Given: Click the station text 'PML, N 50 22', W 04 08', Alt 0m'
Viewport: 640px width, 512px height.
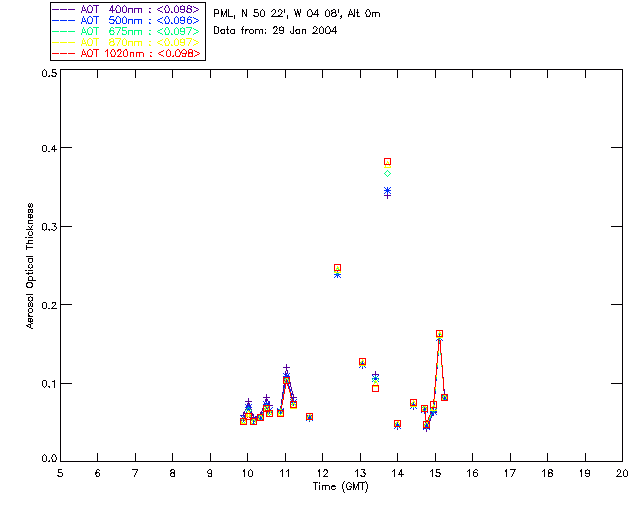Looking at the screenshot, I should [x=297, y=13].
